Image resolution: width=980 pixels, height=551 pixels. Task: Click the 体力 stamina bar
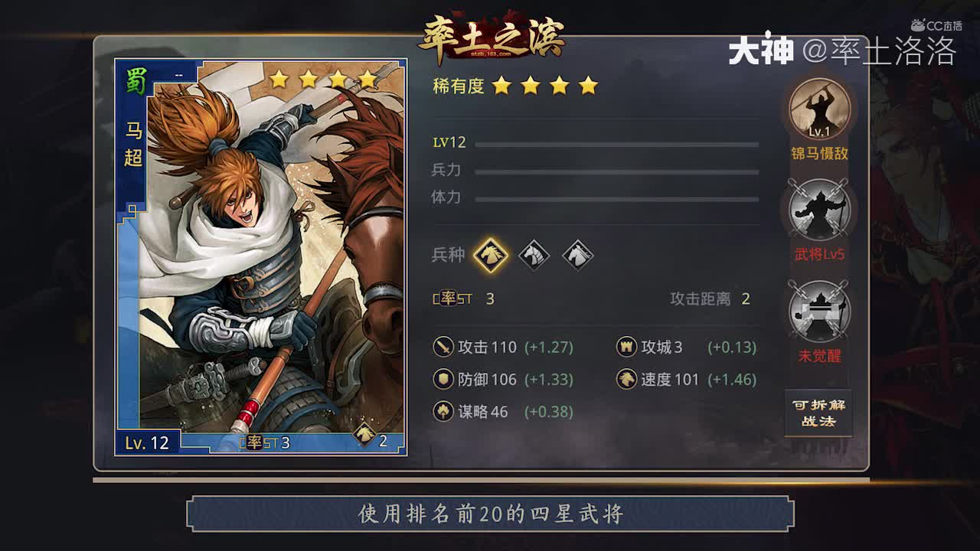(616, 199)
